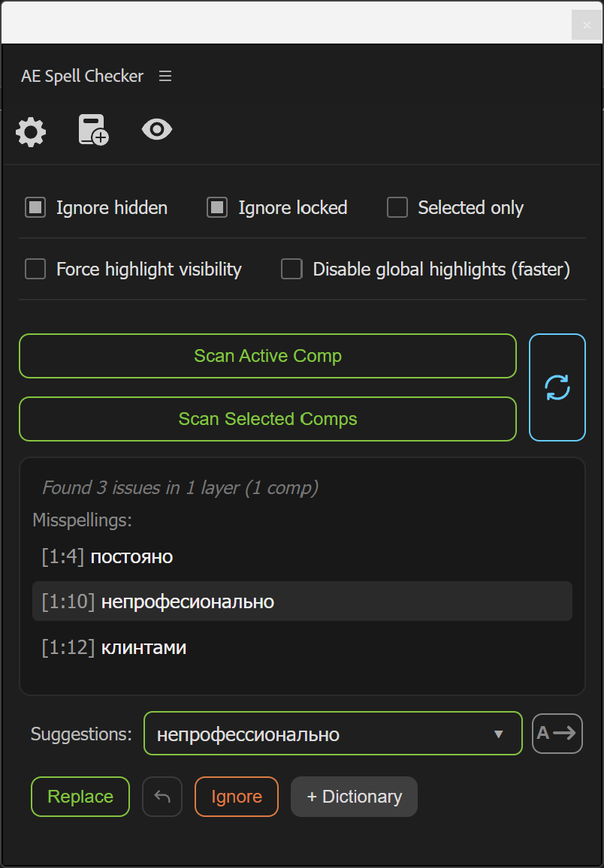Toggle the Ignore locked checkbox

click(217, 207)
